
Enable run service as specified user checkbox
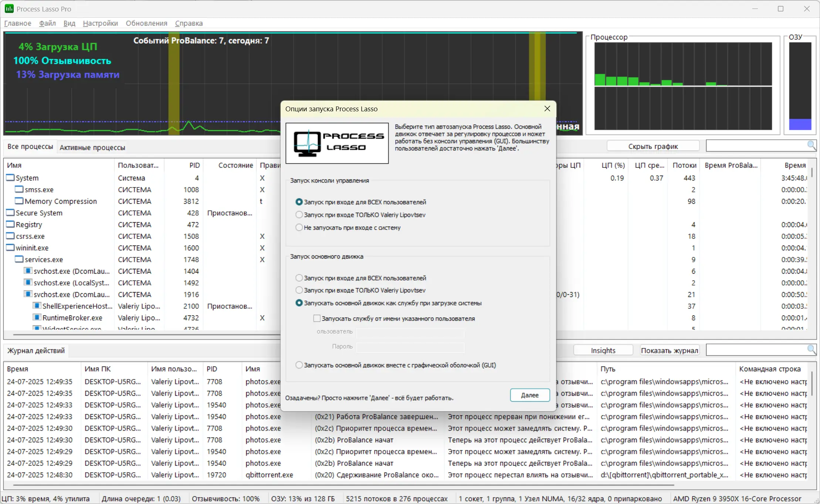[317, 318]
